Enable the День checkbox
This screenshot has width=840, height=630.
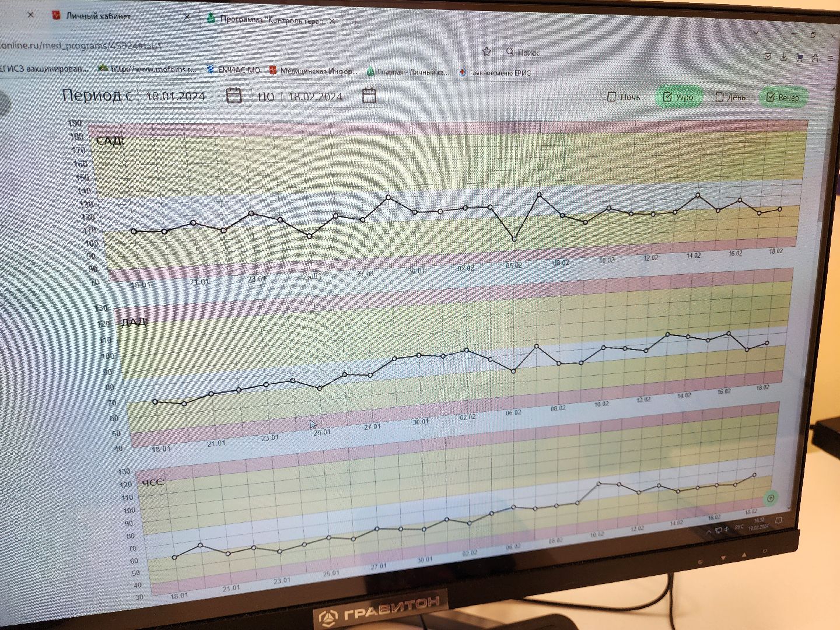[719, 97]
